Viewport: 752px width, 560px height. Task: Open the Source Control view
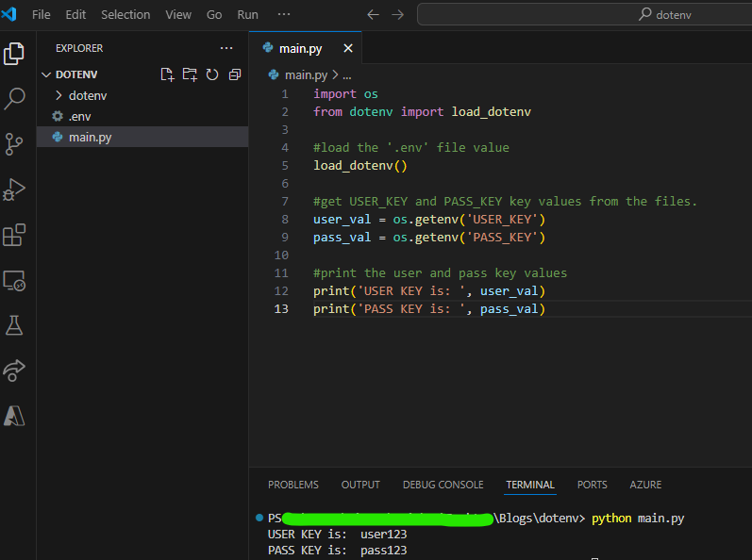(x=14, y=143)
